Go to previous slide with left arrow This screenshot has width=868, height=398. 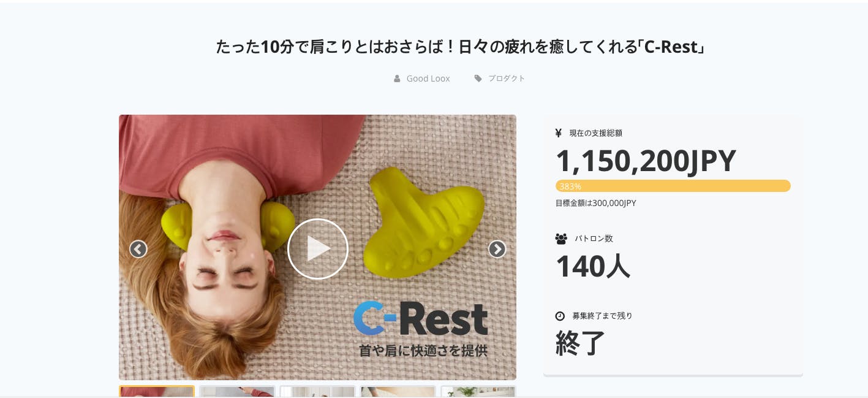[138, 249]
